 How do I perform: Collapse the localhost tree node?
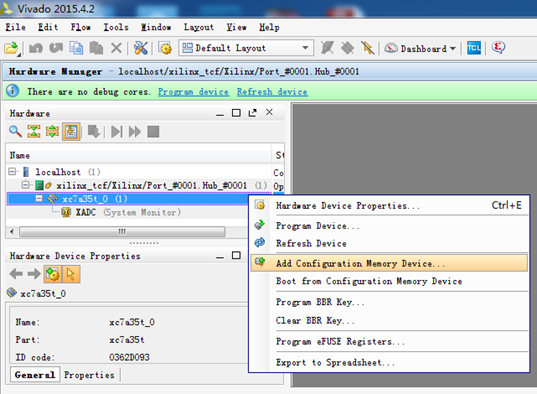(12, 171)
